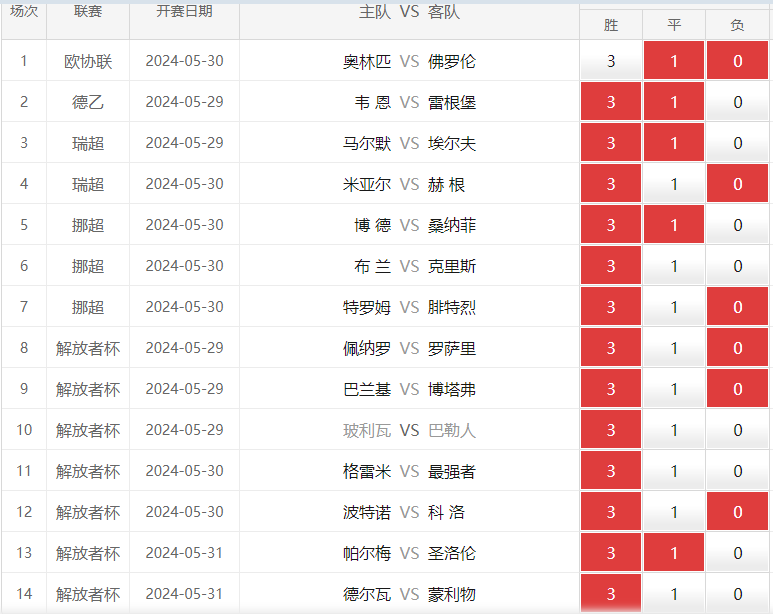Screen dimensions: 773x614
Task: Deselect draw (1) for 帕尔梅 VS 圣洛伦
Action: [x=674, y=552]
